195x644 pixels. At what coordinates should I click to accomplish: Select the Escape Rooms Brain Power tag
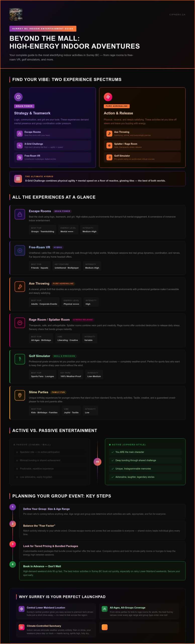[x=62, y=211]
